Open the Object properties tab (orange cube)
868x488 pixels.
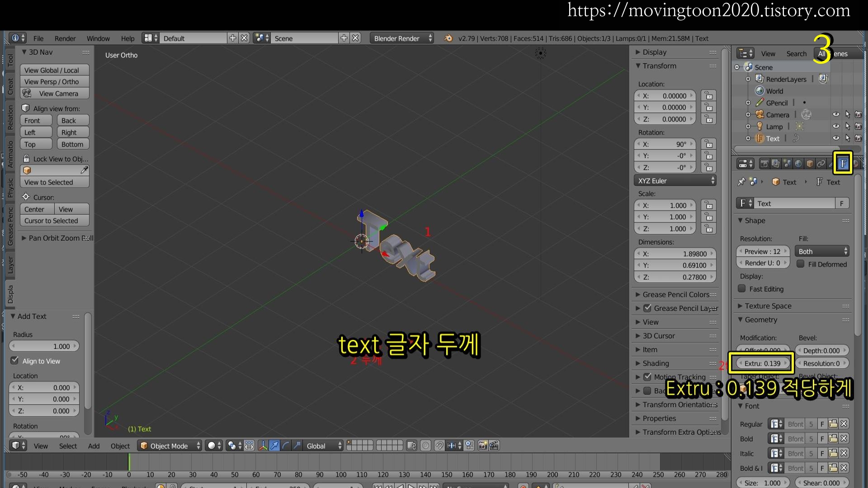810,164
